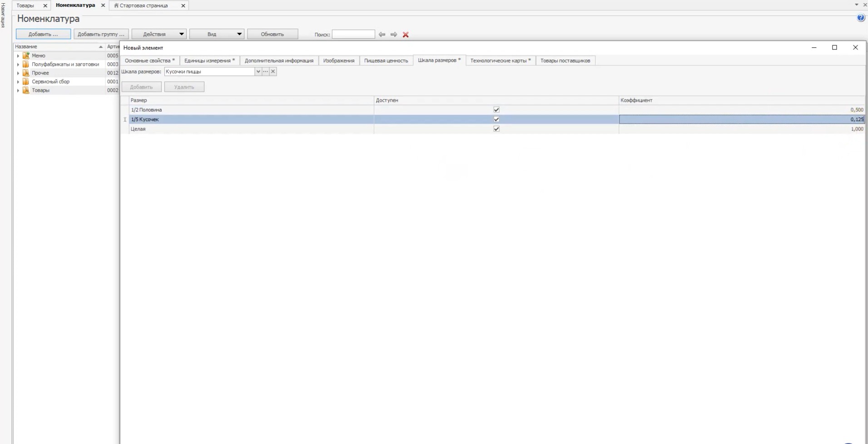Click the Добавить группу ... button
The width and height of the screenshot is (868, 444).
[101, 34]
